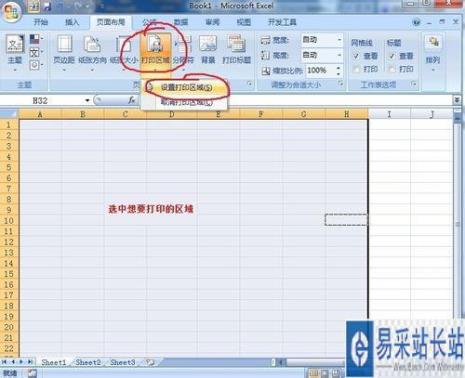The height and width of the screenshot is (378, 465).
Task: Toggle gridlines 打印 print checkbox
Action: pos(356,69)
